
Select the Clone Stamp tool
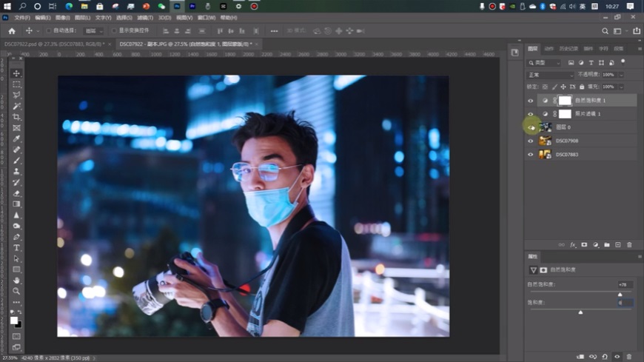(x=16, y=171)
